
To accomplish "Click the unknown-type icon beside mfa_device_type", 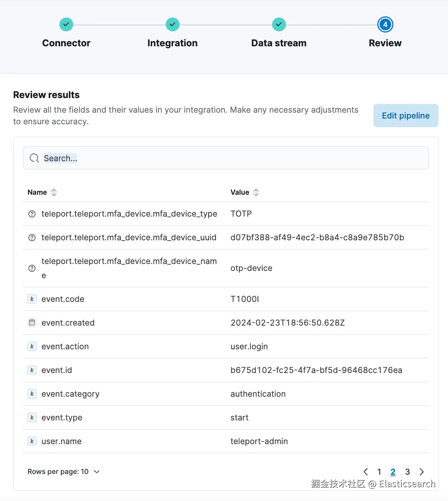I will pos(32,214).
